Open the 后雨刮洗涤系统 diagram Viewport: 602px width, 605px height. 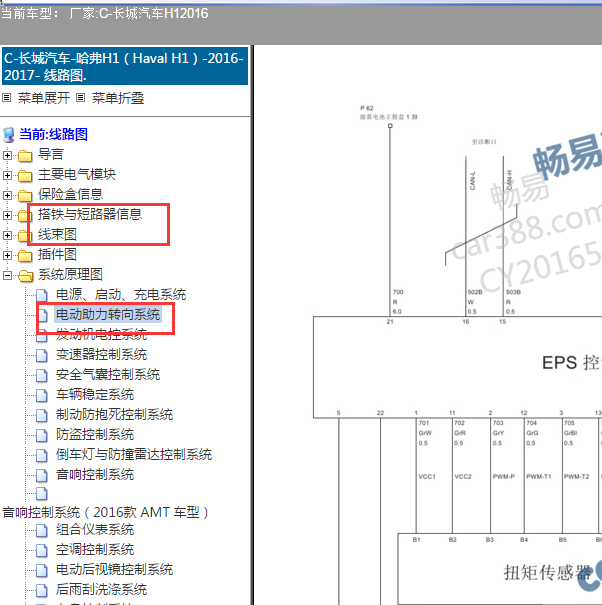(x=101, y=590)
